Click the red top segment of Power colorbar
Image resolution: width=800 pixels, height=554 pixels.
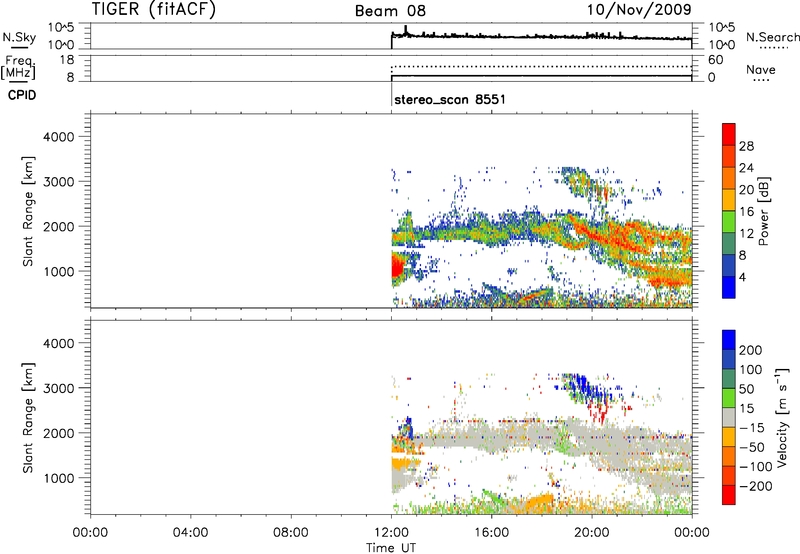729,135
